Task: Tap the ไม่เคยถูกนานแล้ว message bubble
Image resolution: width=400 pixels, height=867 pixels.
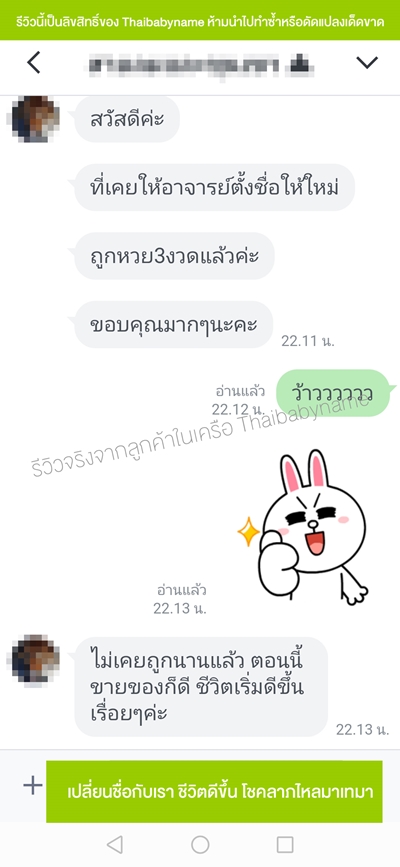Action: click(201, 687)
